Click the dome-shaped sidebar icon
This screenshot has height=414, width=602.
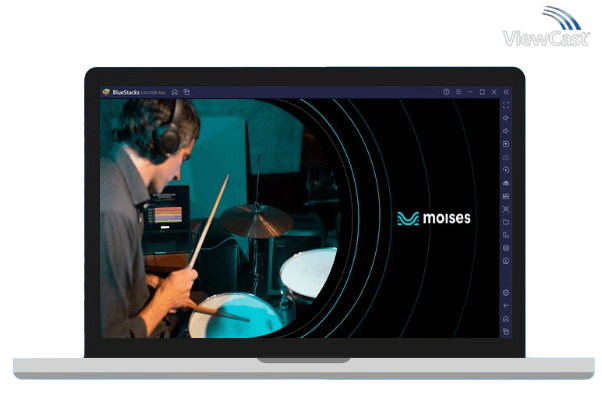pyautogui.click(x=506, y=183)
